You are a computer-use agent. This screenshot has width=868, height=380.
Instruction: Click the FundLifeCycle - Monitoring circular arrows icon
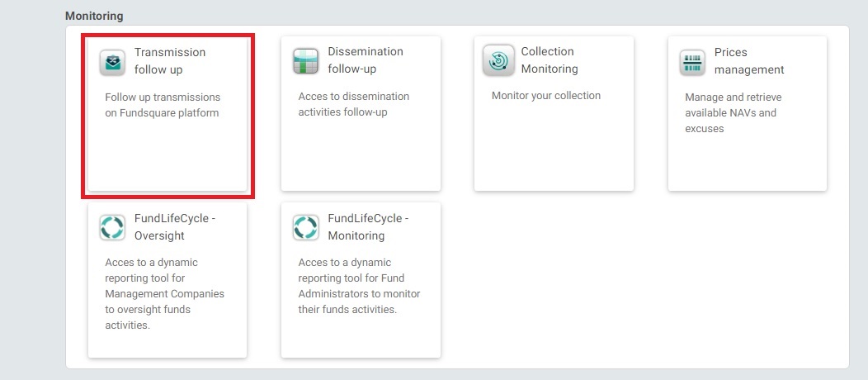[x=305, y=228]
